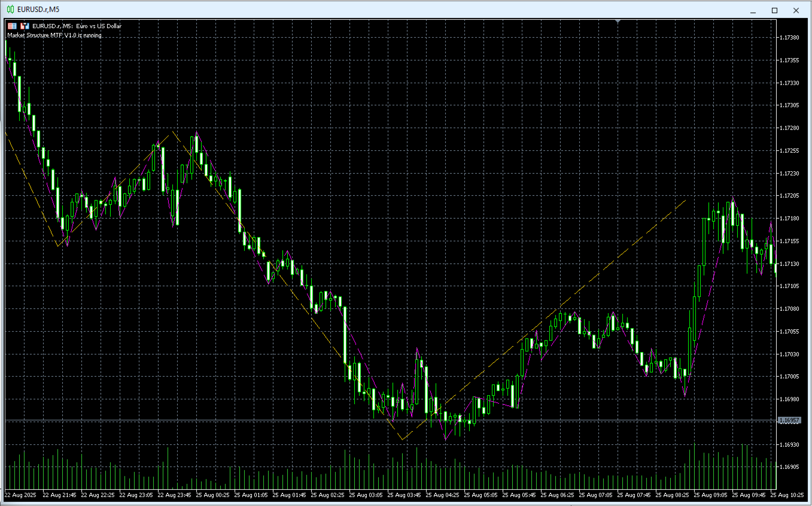Click the '25 Aug 08:25' time axis label
The width and height of the screenshot is (812, 506).
pos(672,495)
